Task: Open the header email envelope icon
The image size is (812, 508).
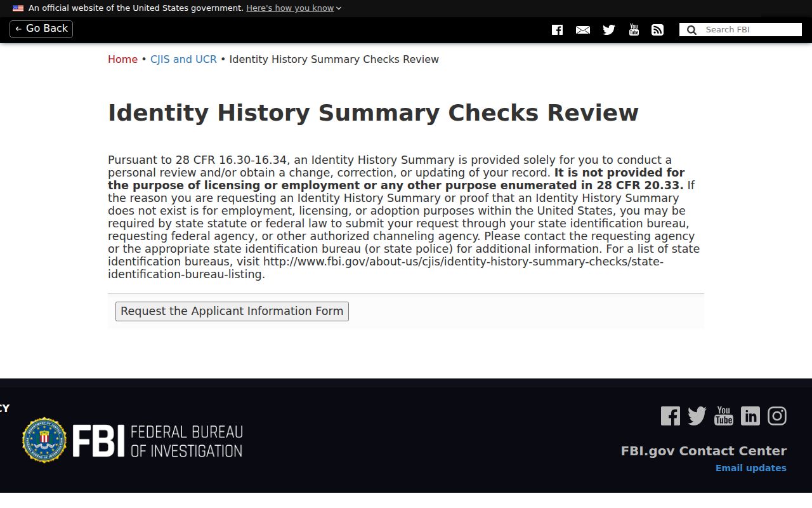Action: [x=583, y=30]
